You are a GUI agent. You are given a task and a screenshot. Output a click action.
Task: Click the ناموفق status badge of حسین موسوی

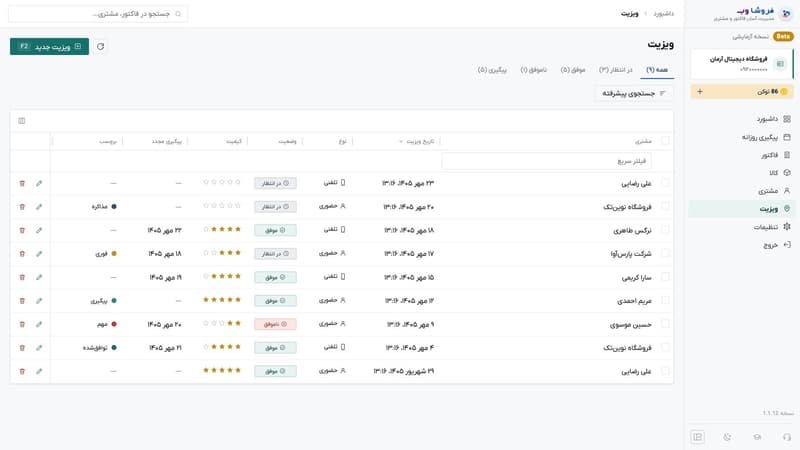tap(276, 324)
